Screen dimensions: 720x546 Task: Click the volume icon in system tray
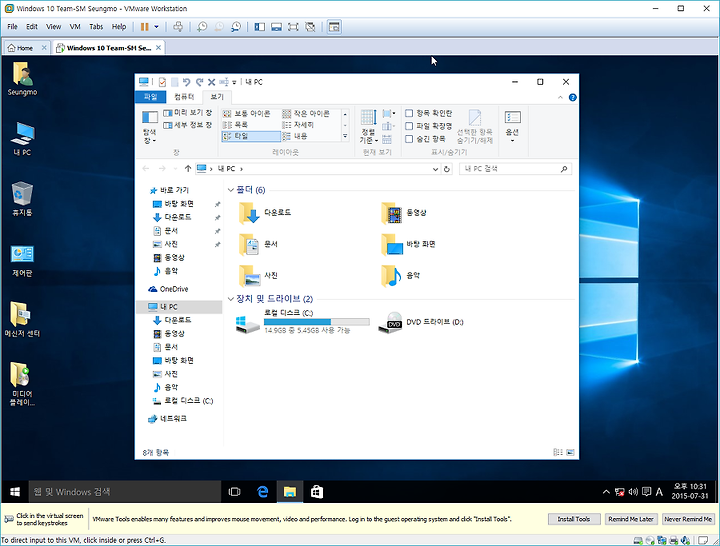(633, 492)
